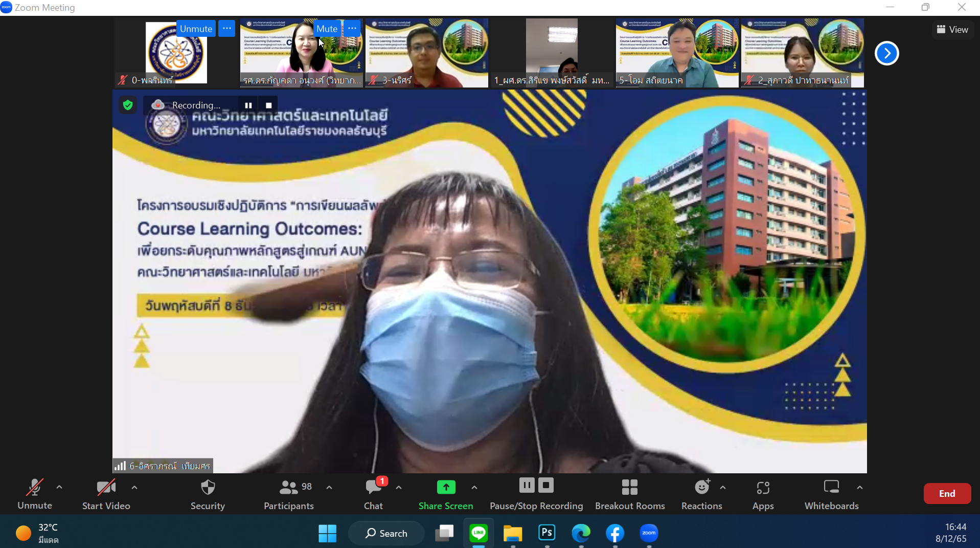Select the 1_ผศ.ดร.สิริแข video thumbnail

pyautogui.click(x=552, y=53)
